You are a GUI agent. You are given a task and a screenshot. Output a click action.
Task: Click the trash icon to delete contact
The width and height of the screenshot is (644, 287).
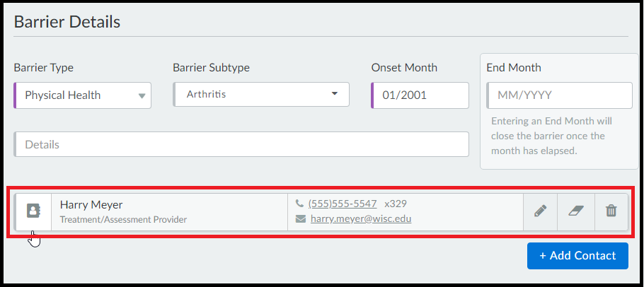(x=611, y=211)
